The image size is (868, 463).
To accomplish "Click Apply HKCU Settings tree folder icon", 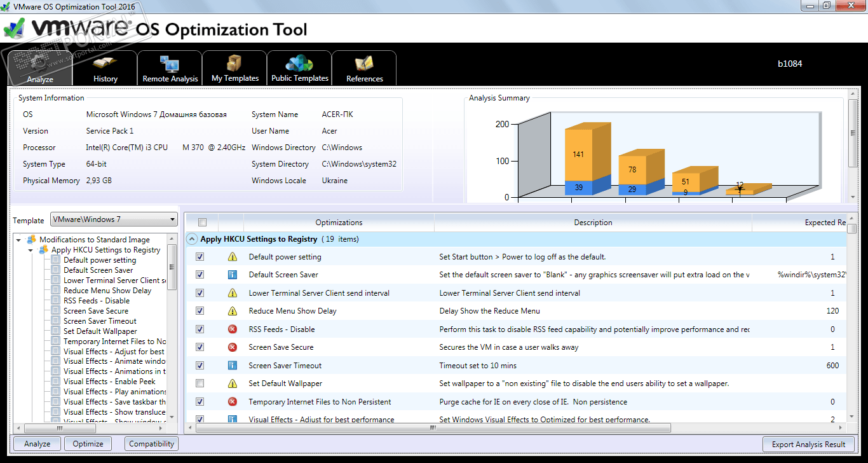I will [x=43, y=250].
